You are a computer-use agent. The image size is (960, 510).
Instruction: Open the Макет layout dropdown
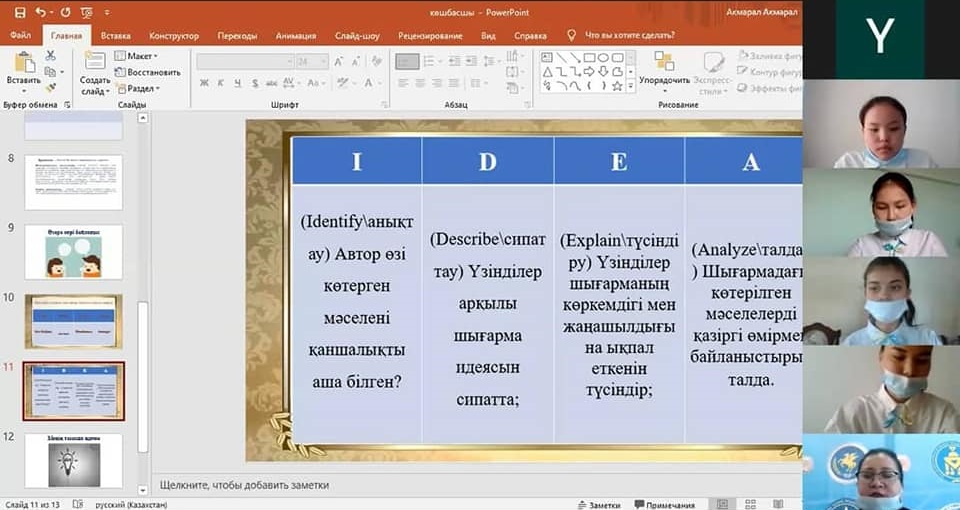(139, 56)
